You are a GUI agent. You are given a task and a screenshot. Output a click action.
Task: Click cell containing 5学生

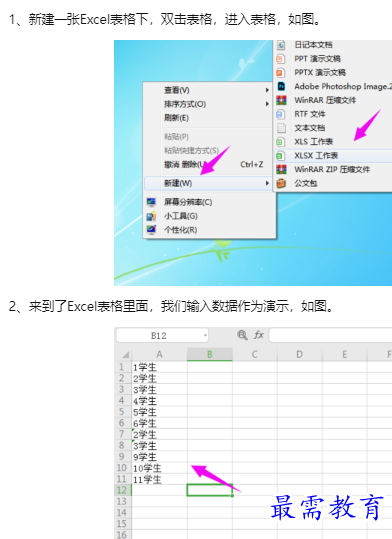tap(160, 412)
